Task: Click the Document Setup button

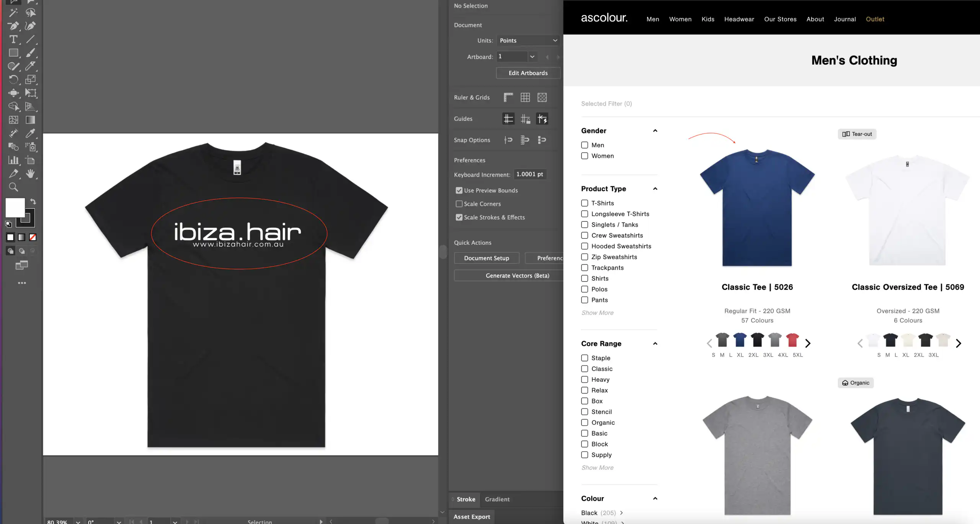Action: pos(486,258)
